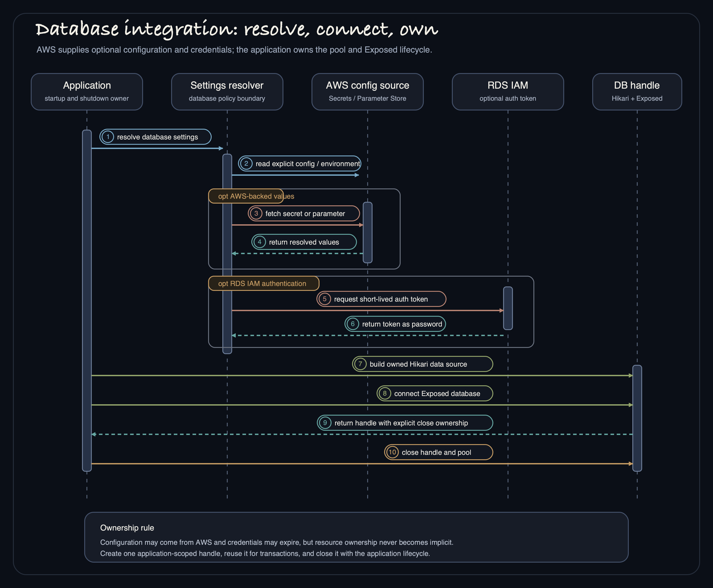Click step 2 numbered circle
713x588 pixels.
(246, 164)
